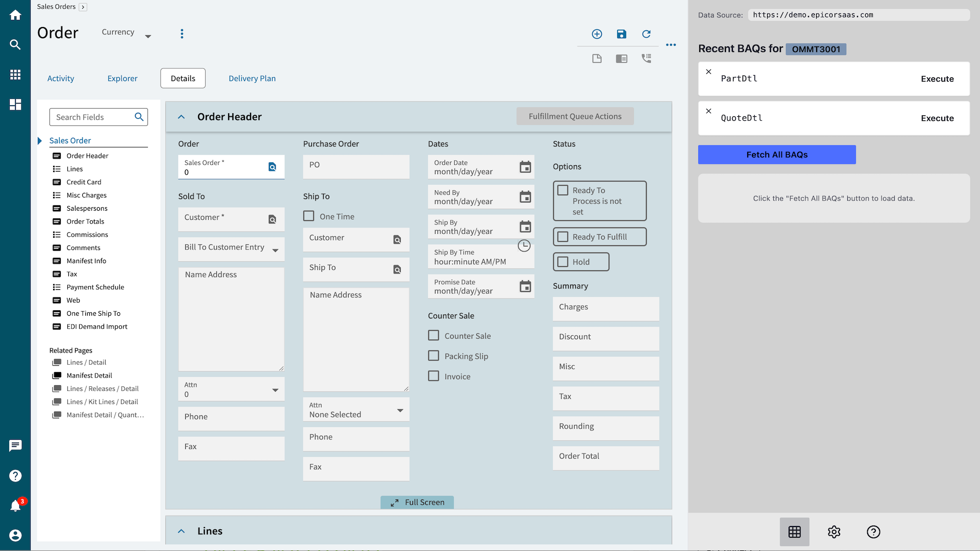Select the BAQ panel grid view icon
This screenshot has height=551, width=980.
[x=794, y=532]
